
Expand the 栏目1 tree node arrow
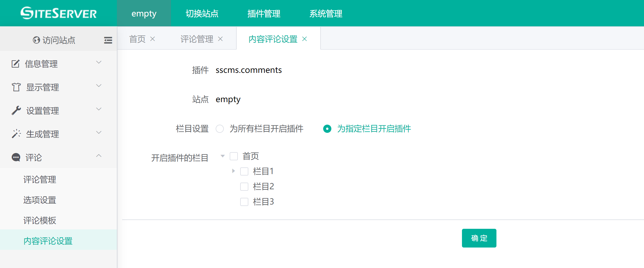pyautogui.click(x=233, y=171)
